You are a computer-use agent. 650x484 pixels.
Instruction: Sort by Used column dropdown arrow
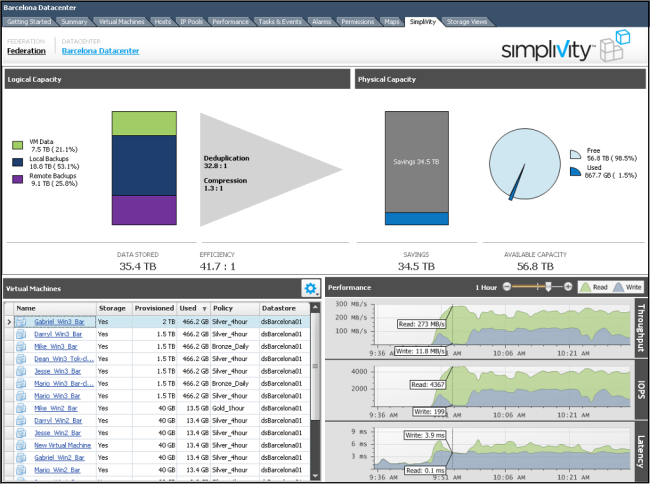pyautogui.click(x=204, y=309)
